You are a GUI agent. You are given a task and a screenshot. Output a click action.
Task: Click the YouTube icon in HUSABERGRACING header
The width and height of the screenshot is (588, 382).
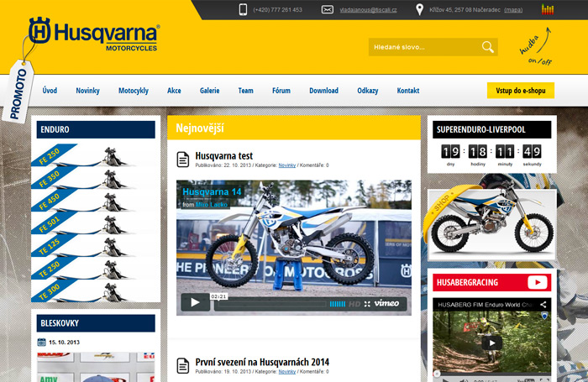tap(538, 282)
